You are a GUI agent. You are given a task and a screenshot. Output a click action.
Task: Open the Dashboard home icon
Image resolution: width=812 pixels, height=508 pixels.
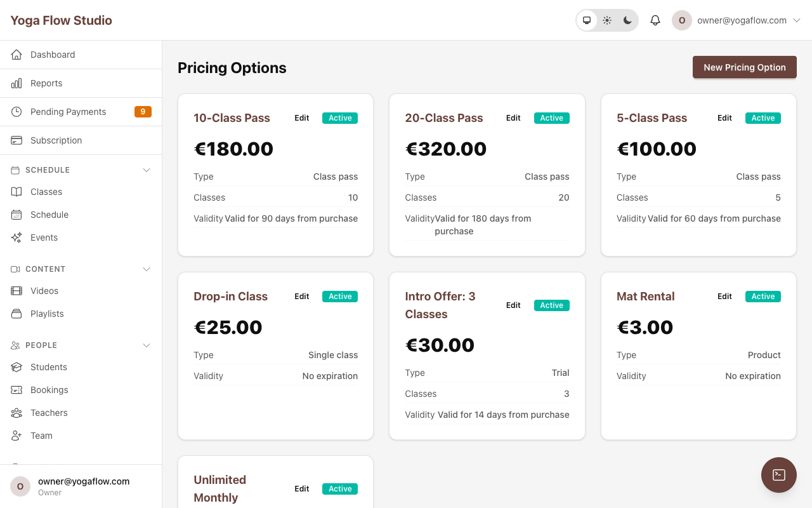click(16, 55)
